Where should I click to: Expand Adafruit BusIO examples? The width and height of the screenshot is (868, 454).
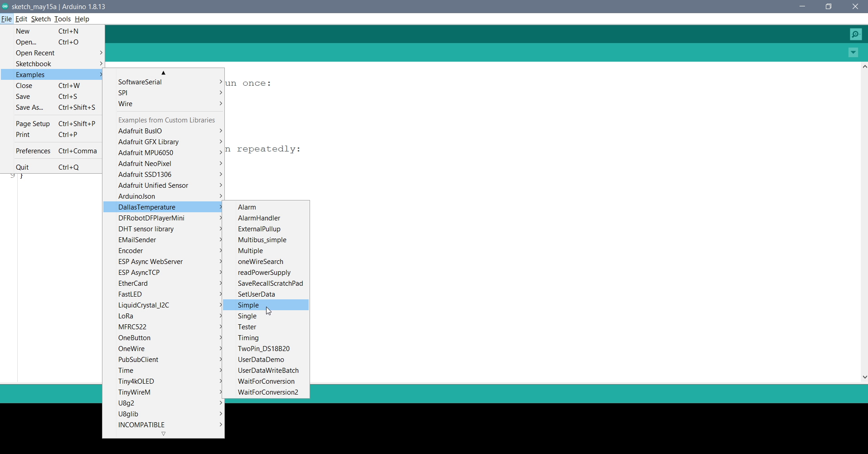164,131
